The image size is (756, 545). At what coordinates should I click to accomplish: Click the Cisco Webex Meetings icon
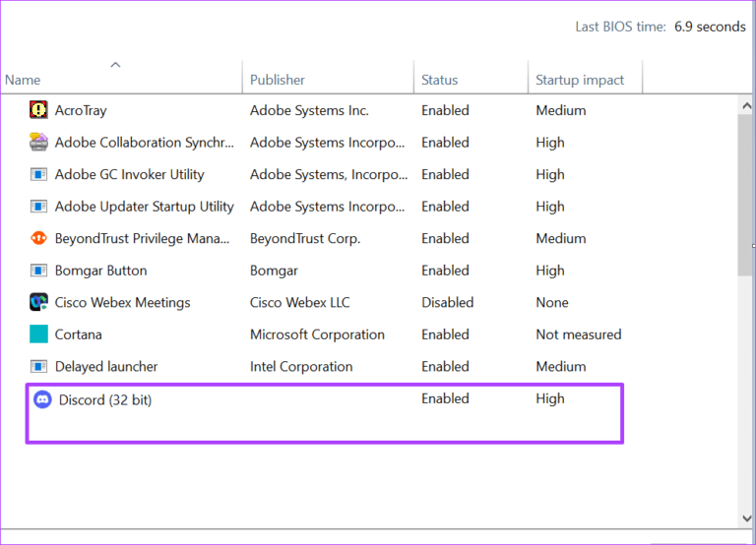(38, 302)
